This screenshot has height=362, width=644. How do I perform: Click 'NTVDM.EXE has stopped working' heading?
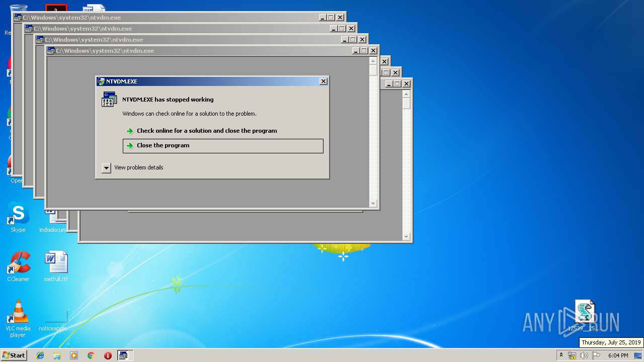168,100
